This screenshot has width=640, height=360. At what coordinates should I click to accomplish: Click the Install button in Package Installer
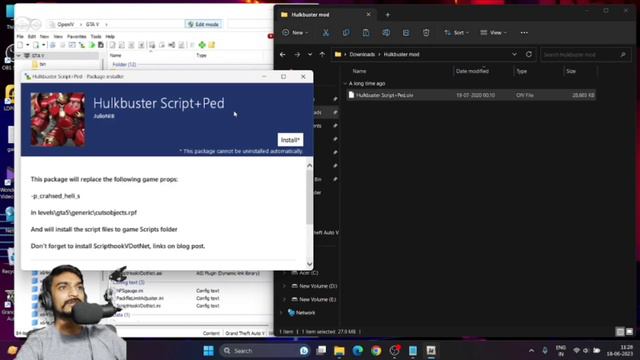tap(290, 140)
